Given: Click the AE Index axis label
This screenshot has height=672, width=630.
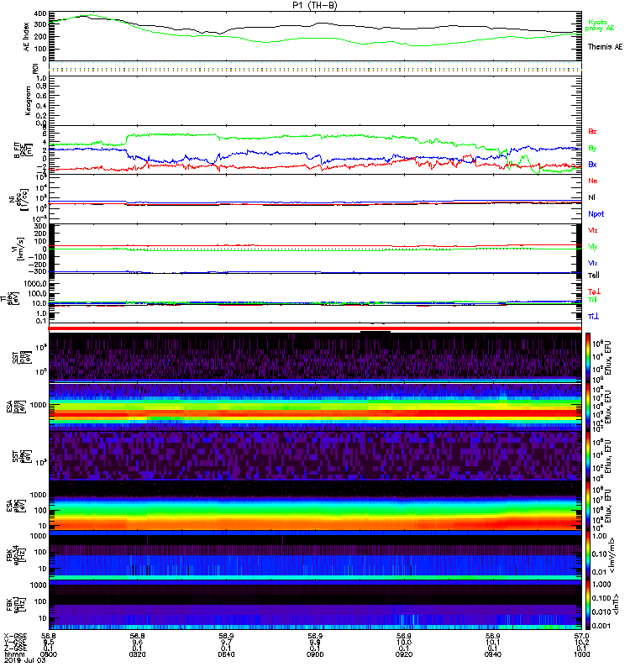Looking at the screenshot, I should pyautogui.click(x=27, y=37).
